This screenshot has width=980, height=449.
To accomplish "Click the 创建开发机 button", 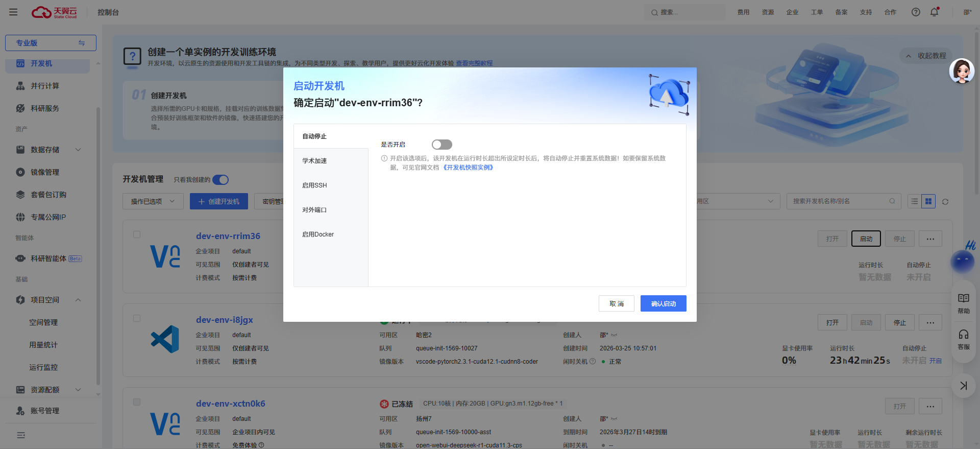I will click(218, 201).
